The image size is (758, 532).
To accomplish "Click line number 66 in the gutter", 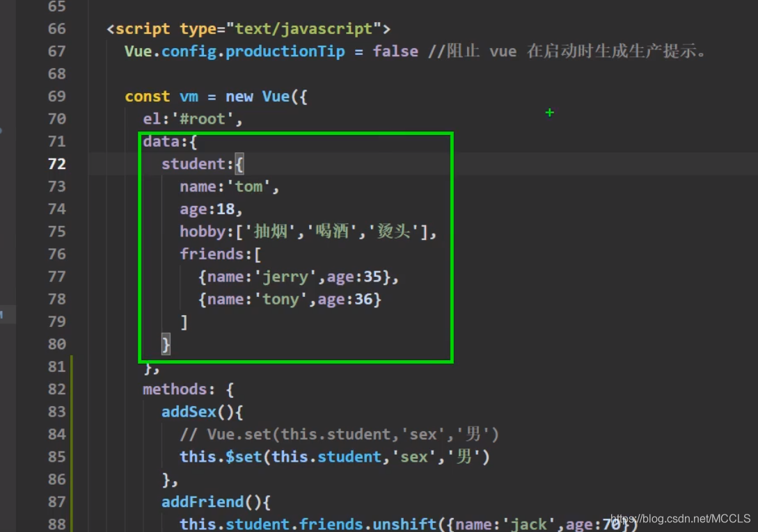I will click(56, 29).
